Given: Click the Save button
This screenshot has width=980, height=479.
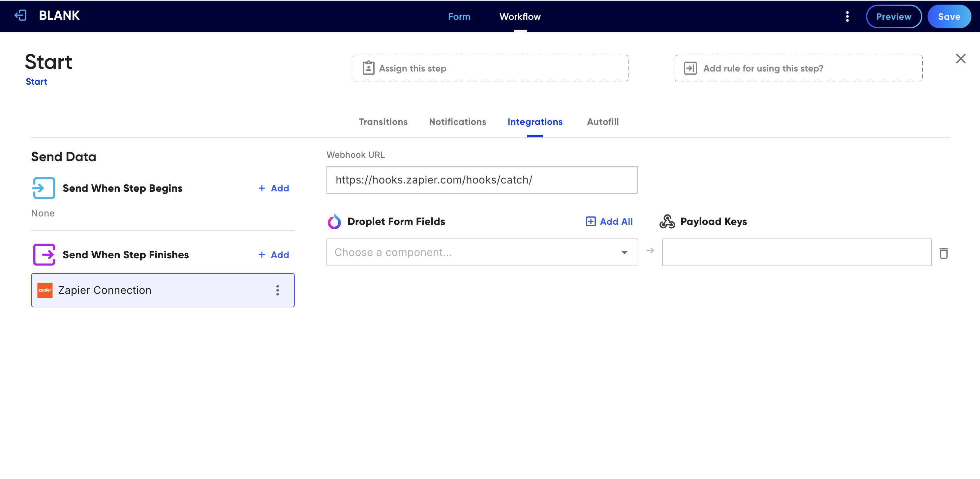Looking at the screenshot, I should click(x=949, y=17).
